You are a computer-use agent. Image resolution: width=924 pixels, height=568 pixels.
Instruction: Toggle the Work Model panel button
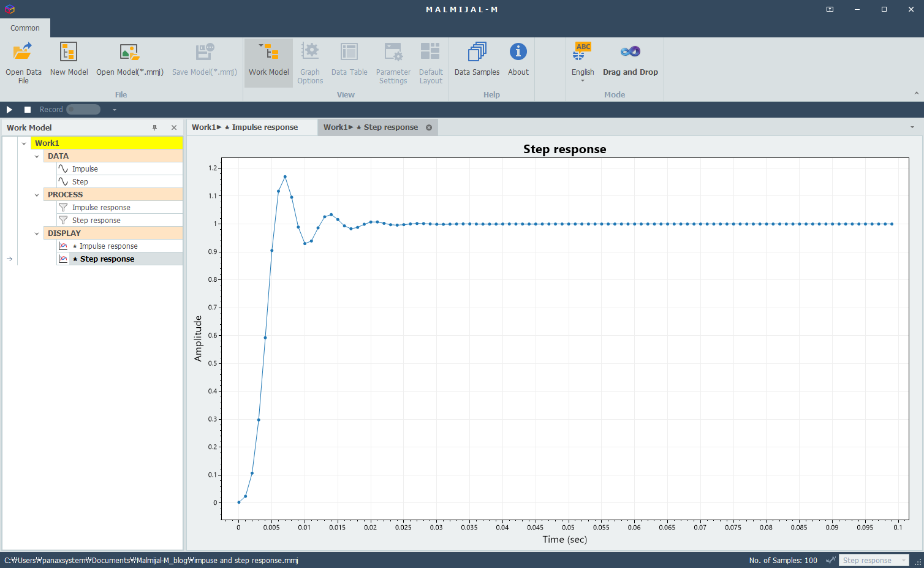(x=268, y=62)
